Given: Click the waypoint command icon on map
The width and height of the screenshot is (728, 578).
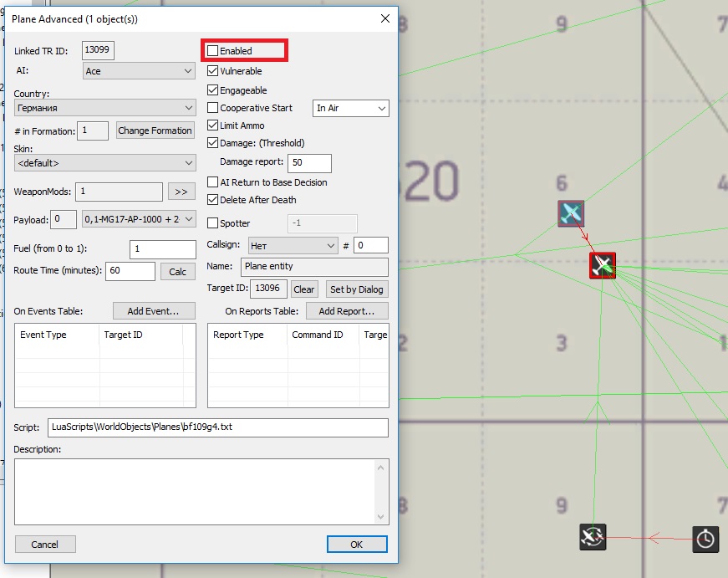Looking at the screenshot, I should 593,537.
